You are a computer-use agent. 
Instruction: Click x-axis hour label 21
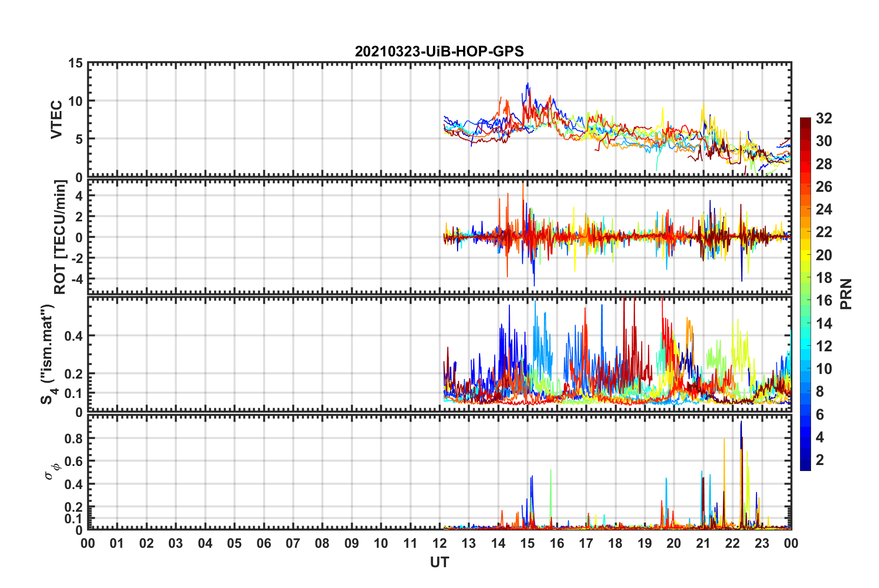(x=703, y=543)
